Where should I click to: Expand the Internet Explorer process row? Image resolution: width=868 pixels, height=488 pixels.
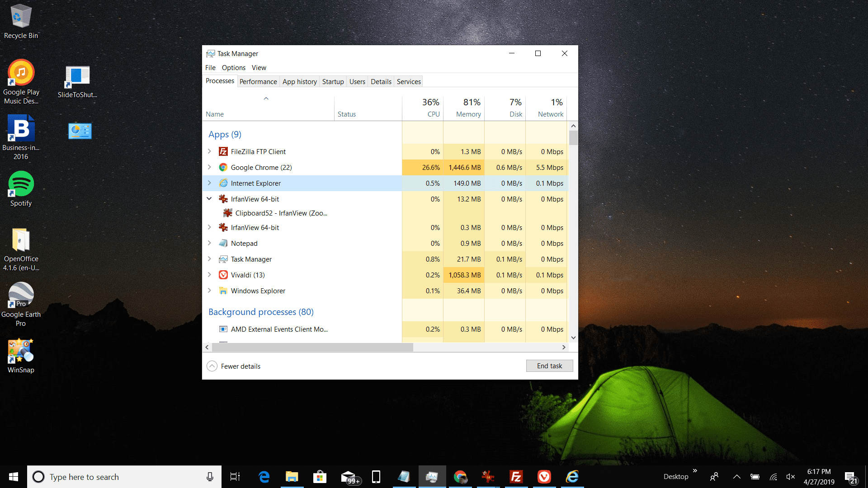(x=210, y=183)
